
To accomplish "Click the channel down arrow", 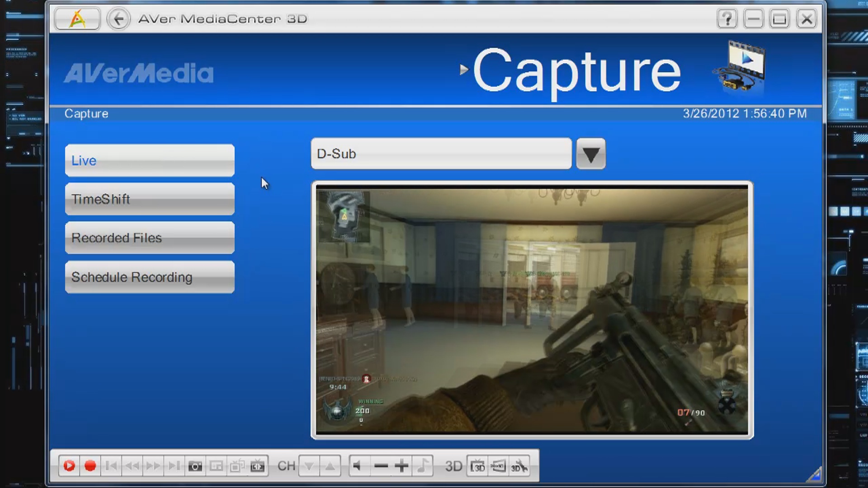I will pos(309,466).
